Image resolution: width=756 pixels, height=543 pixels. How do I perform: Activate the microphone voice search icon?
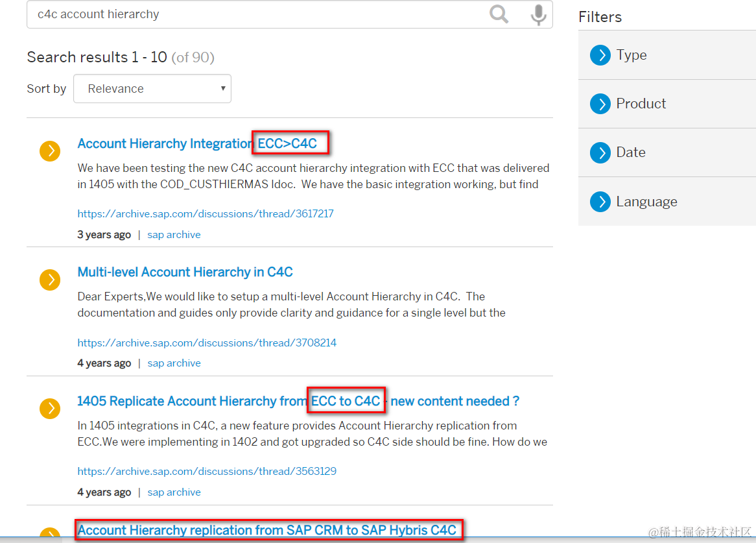pyautogui.click(x=539, y=14)
